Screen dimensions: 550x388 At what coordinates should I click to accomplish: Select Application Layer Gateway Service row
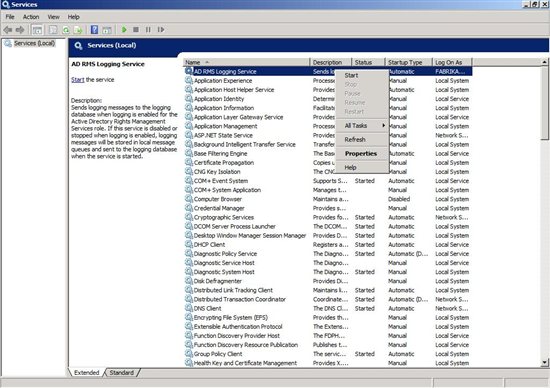click(x=328, y=117)
